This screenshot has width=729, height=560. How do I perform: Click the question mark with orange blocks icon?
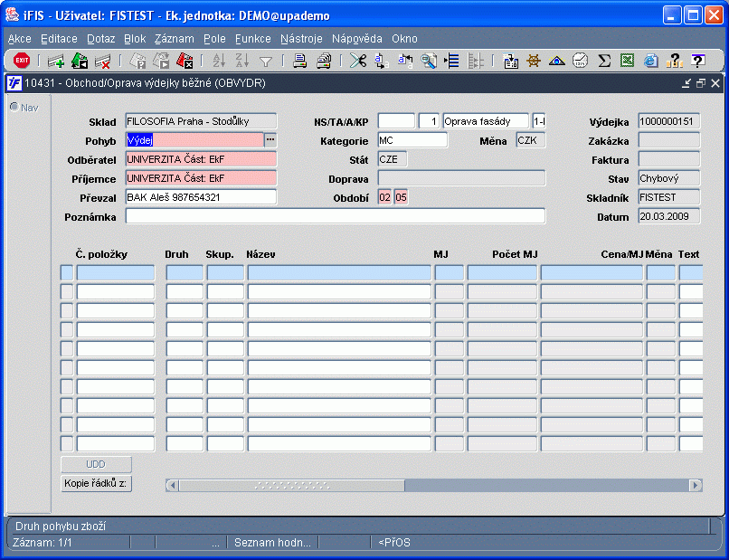tap(674, 61)
